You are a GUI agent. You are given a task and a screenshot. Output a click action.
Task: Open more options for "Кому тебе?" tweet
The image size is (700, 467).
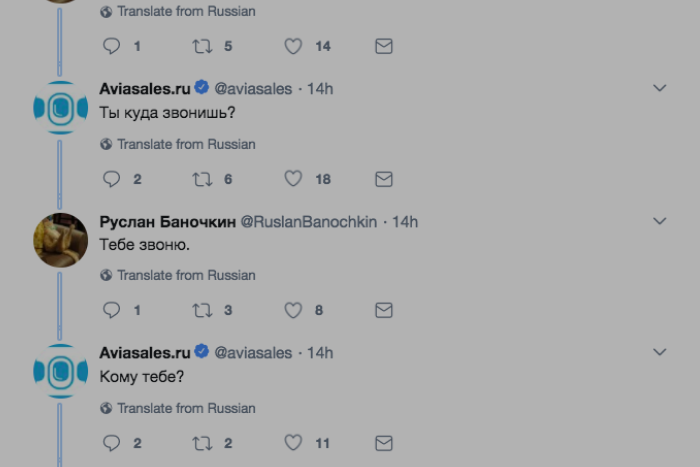[659, 352]
